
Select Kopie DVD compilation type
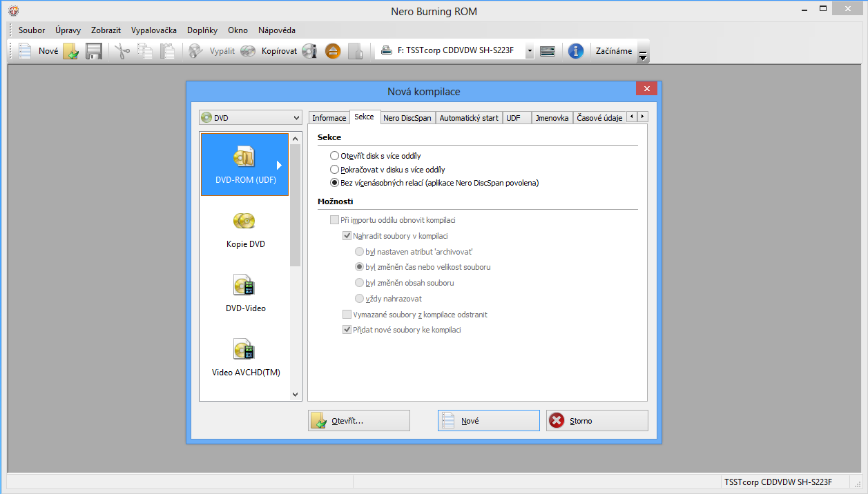(x=245, y=230)
